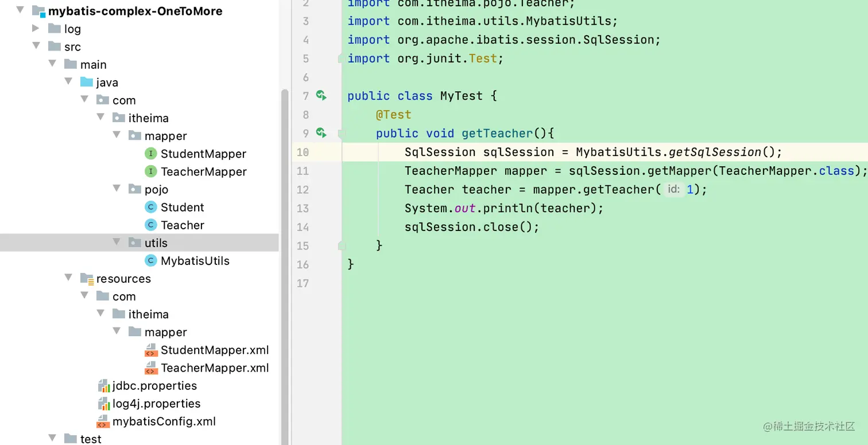Click the mapper folder icon under resources
Viewport: 868px width, 445px height.
click(x=135, y=332)
